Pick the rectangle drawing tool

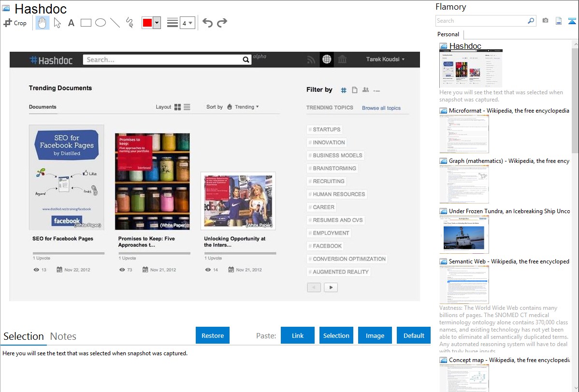tap(86, 23)
